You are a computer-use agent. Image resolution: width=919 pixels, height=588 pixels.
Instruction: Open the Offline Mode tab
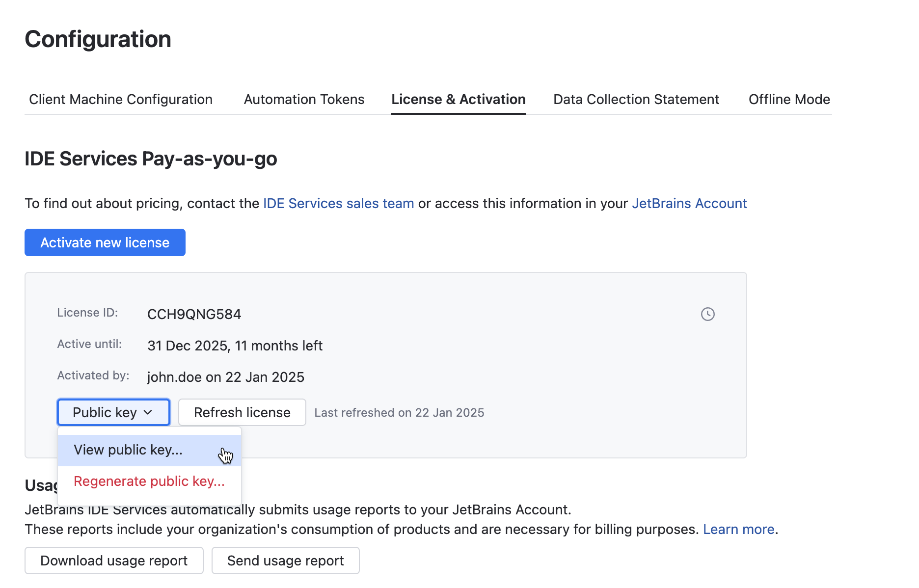point(789,100)
